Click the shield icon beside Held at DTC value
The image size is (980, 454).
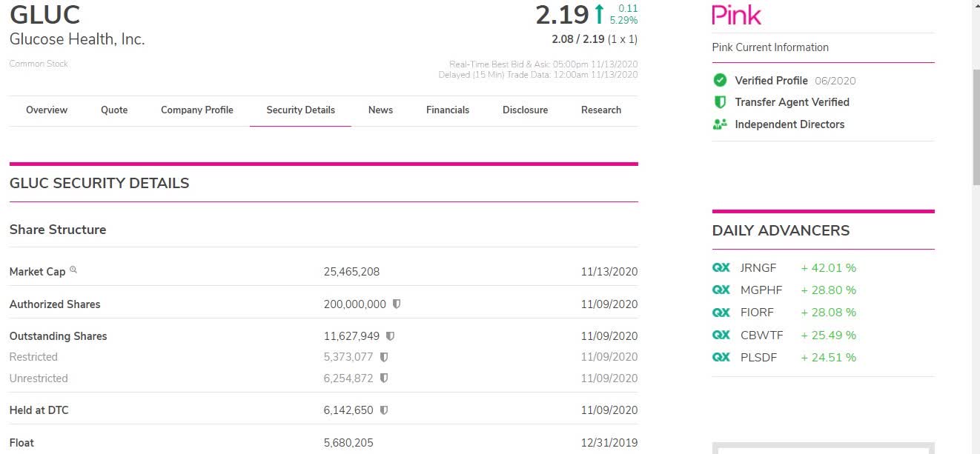tap(384, 410)
